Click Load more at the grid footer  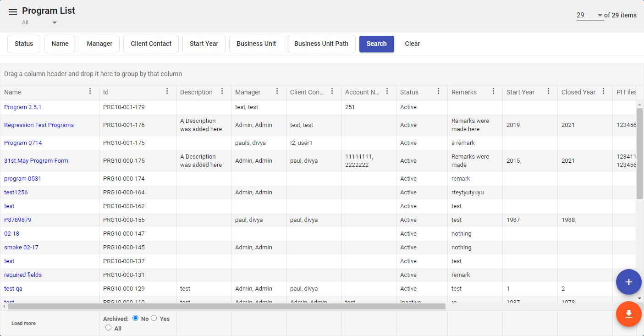[23, 324]
